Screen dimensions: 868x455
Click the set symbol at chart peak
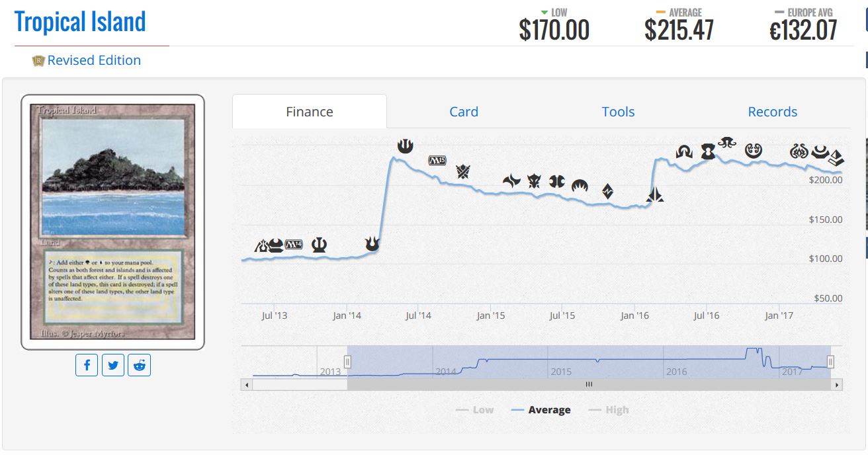click(x=405, y=145)
